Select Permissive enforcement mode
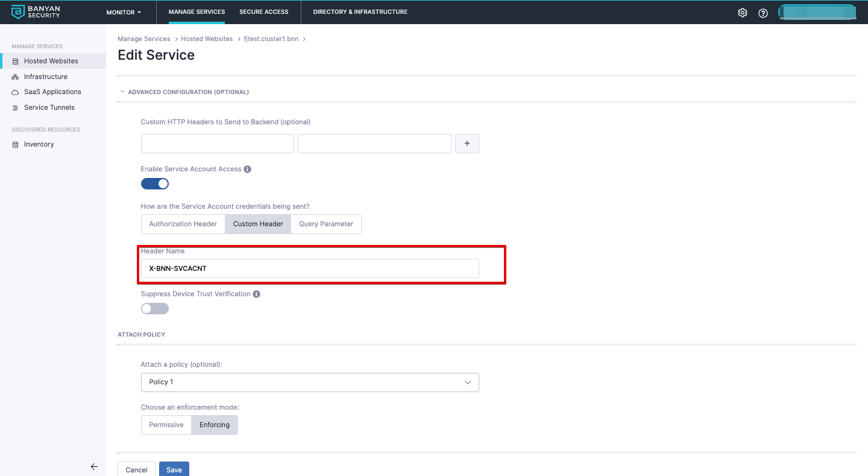This screenshot has width=868, height=476. coord(166,425)
